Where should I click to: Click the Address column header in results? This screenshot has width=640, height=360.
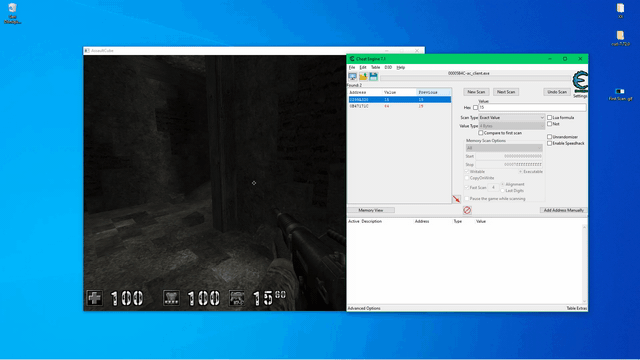[x=365, y=92]
